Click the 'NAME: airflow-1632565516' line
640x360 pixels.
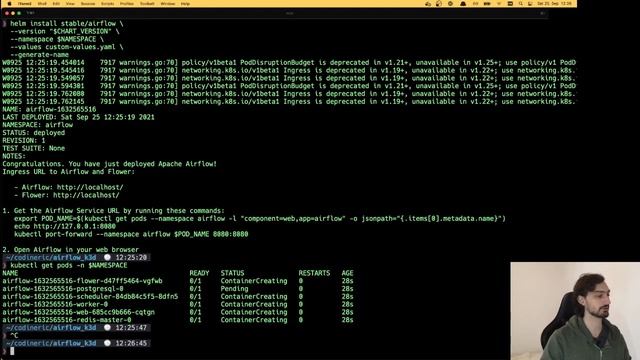49,109
